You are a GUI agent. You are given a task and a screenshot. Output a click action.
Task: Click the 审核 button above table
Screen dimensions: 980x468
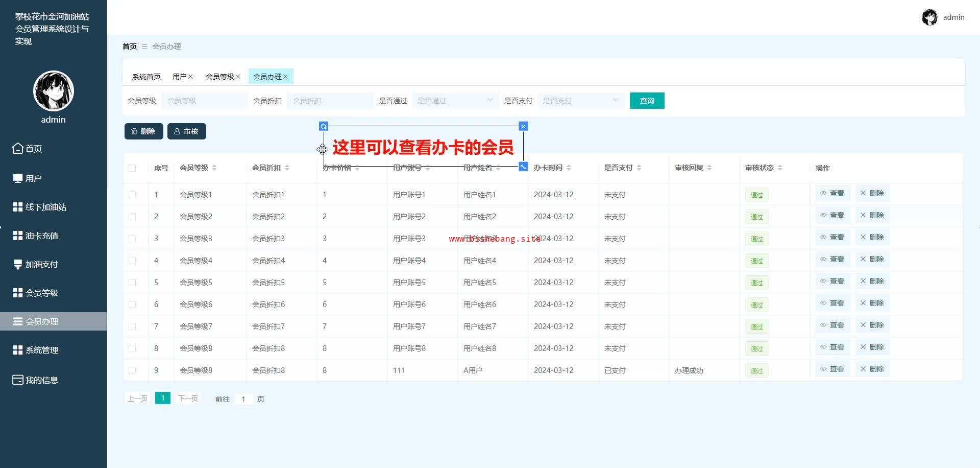tap(186, 131)
